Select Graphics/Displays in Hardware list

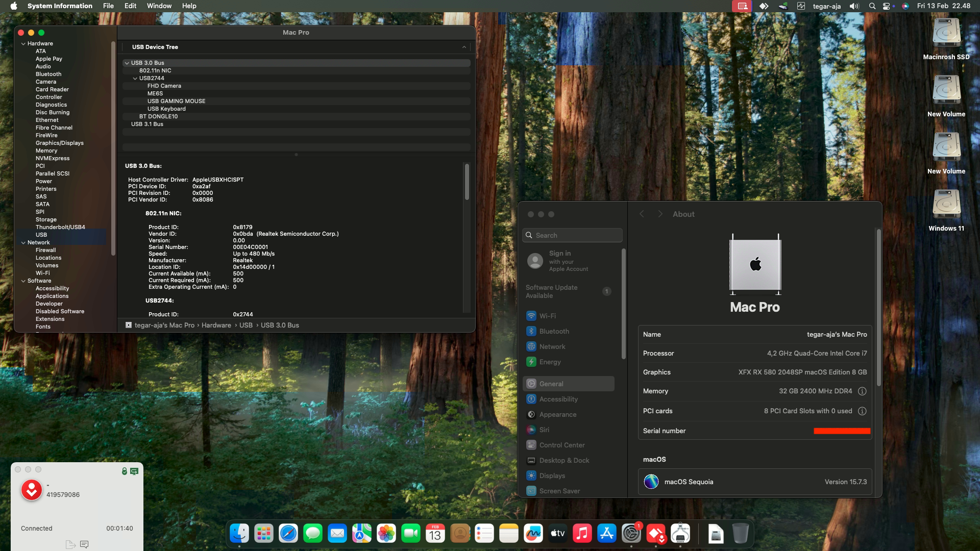(x=60, y=143)
